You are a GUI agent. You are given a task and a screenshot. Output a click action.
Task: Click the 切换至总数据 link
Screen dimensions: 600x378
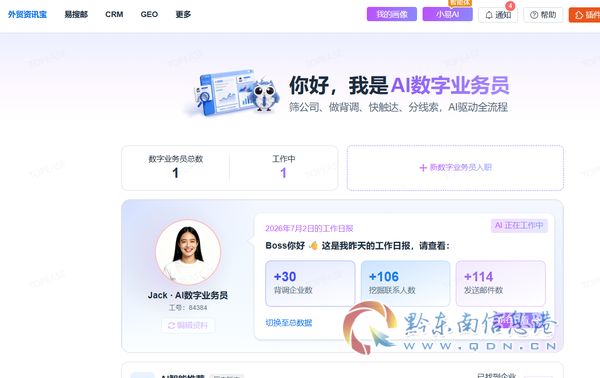(289, 323)
